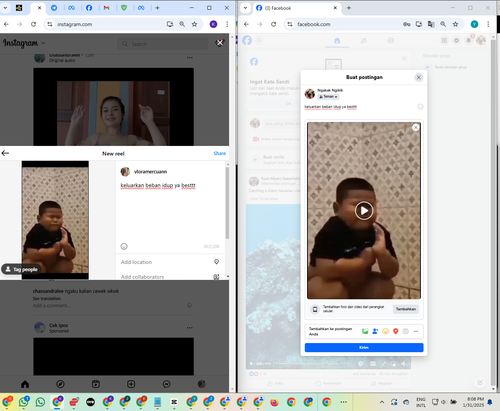Switch to the Gmail browser tab
The image size is (500, 411).
tap(107, 8)
